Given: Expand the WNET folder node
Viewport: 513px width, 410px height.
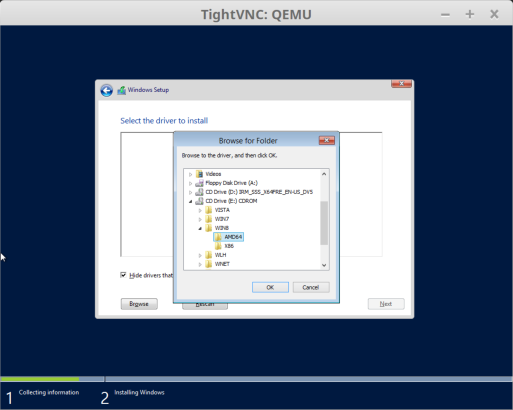Looking at the screenshot, I should 200,264.
